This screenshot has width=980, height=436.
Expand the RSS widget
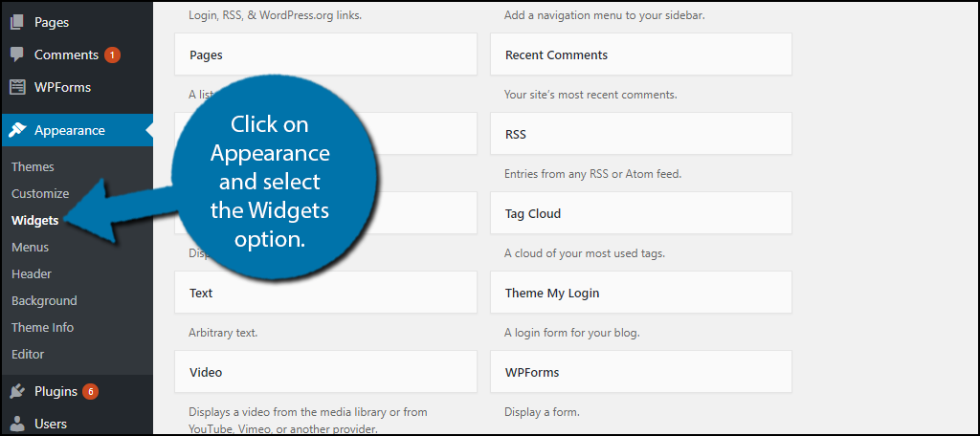point(640,134)
